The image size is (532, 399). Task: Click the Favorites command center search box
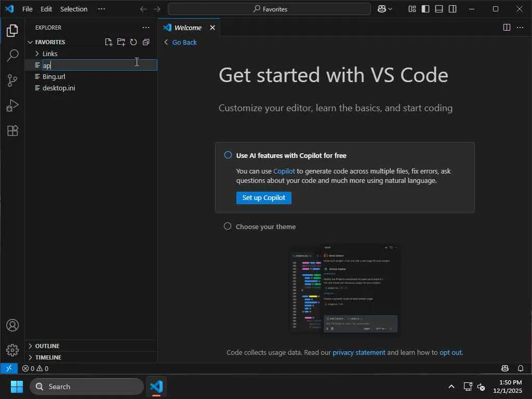[x=270, y=9]
